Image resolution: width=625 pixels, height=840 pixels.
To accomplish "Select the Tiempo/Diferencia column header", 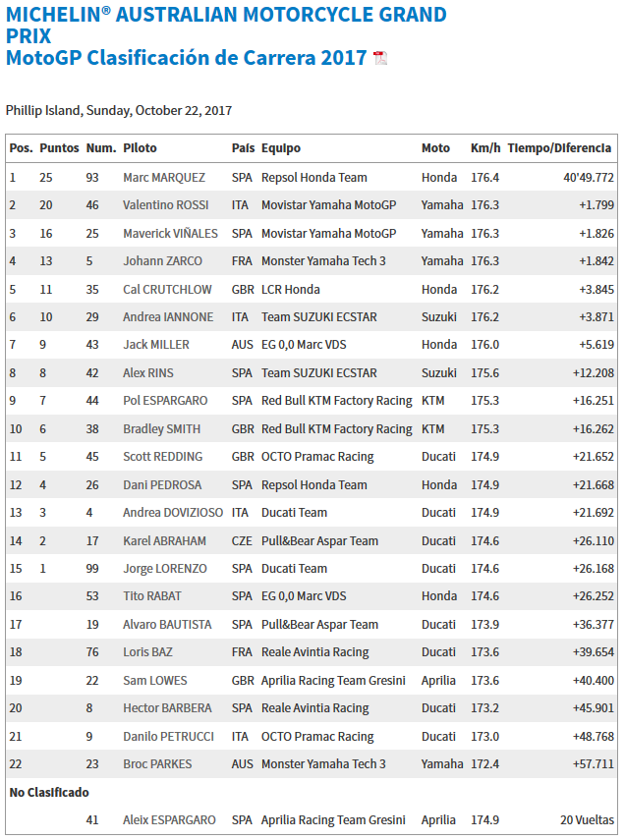I will (559, 148).
